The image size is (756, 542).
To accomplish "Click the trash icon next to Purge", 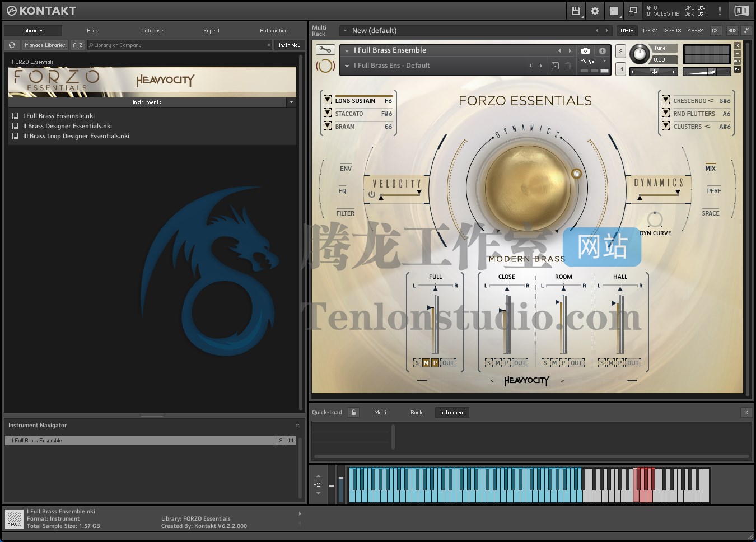I will point(568,66).
